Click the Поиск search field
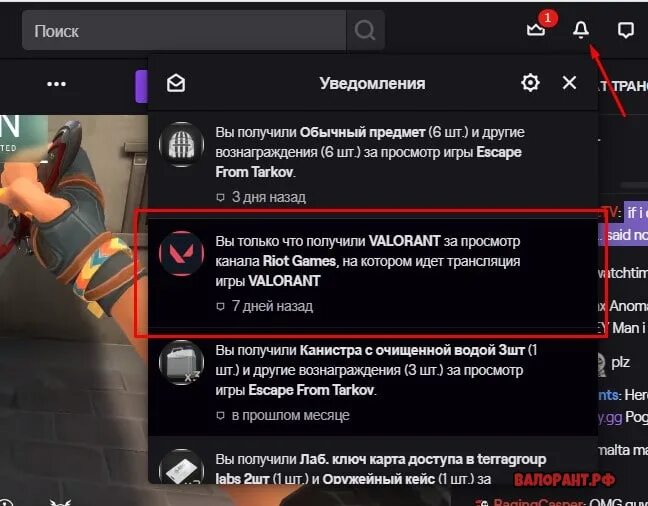This screenshot has height=506, width=648. (184, 30)
